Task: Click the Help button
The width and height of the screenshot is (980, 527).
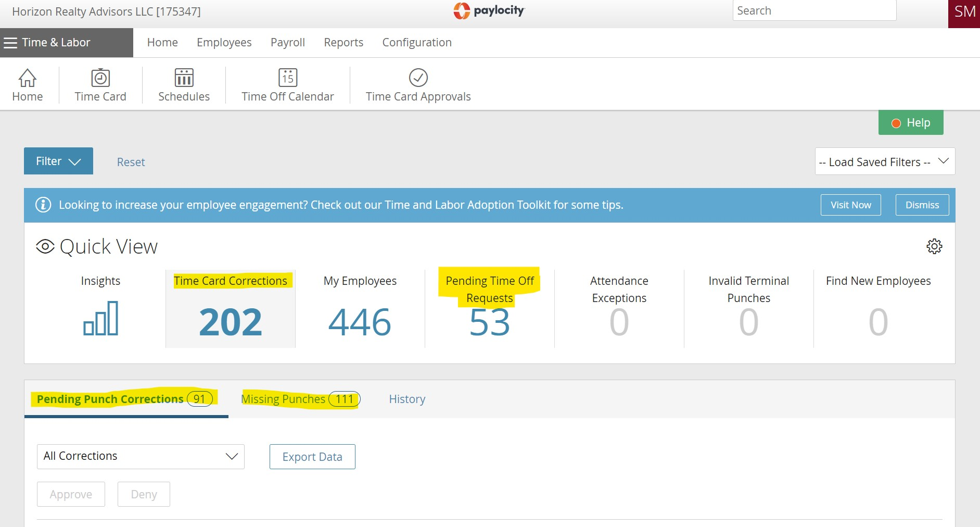Action: click(911, 123)
